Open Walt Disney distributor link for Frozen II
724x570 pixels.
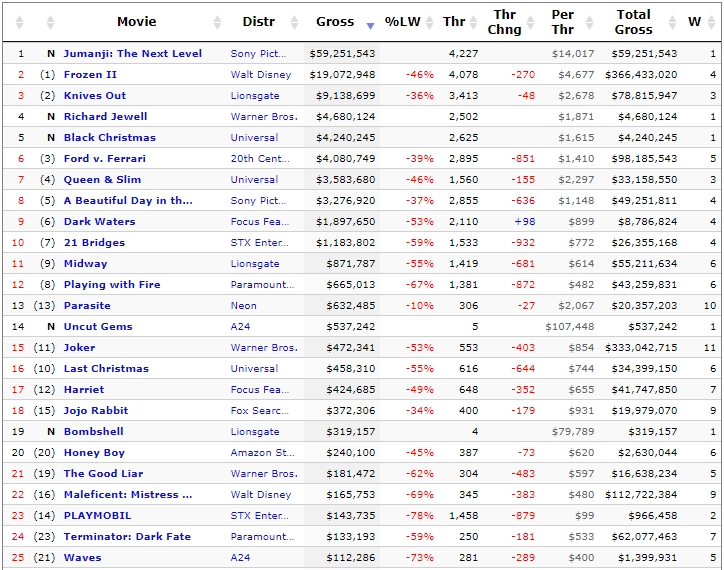pyautogui.click(x=261, y=74)
